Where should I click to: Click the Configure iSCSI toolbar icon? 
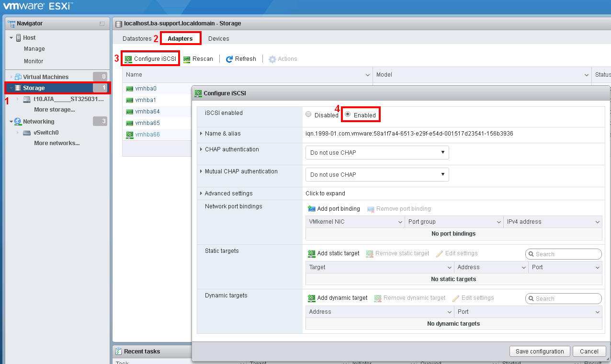128,59
